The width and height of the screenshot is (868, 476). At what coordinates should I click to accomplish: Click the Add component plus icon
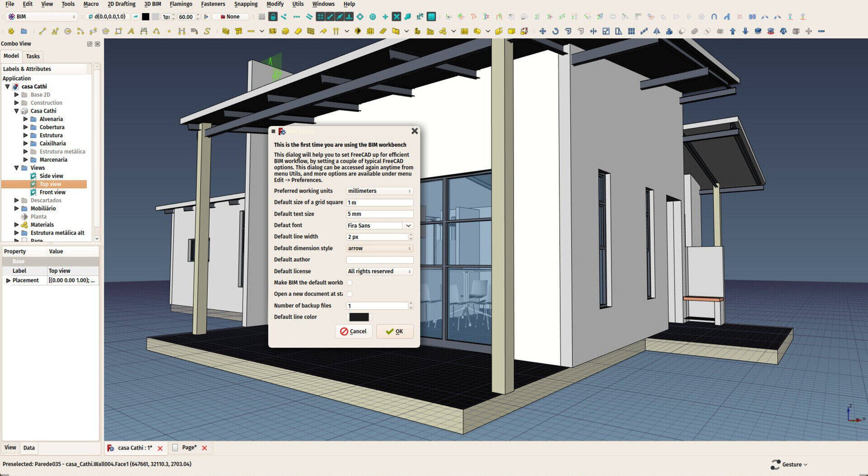(808, 31)
